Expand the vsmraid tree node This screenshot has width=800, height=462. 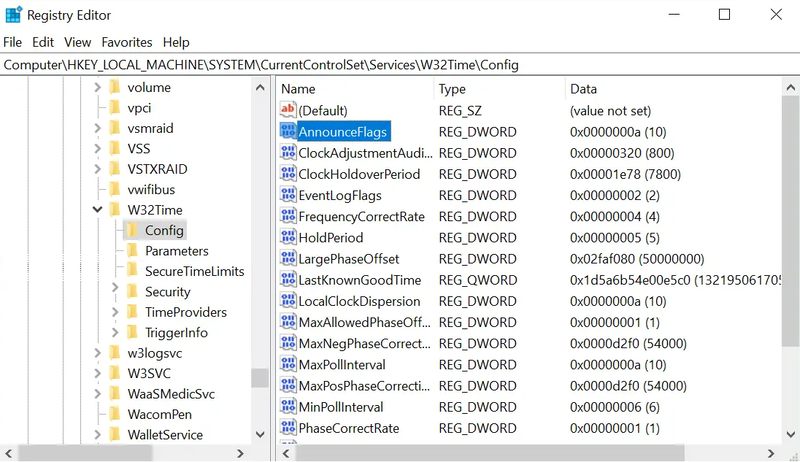tap(97, 128)
